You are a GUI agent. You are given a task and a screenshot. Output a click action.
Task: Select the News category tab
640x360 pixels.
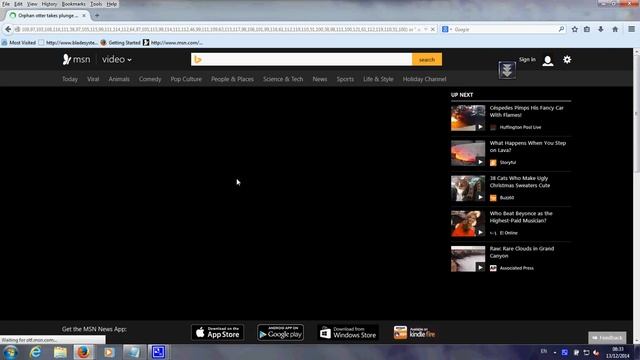click(x=320, y=79)
